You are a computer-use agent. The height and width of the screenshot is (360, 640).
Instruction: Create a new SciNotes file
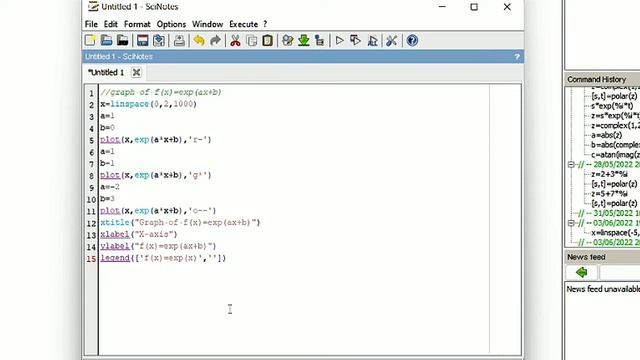[90, 40]
